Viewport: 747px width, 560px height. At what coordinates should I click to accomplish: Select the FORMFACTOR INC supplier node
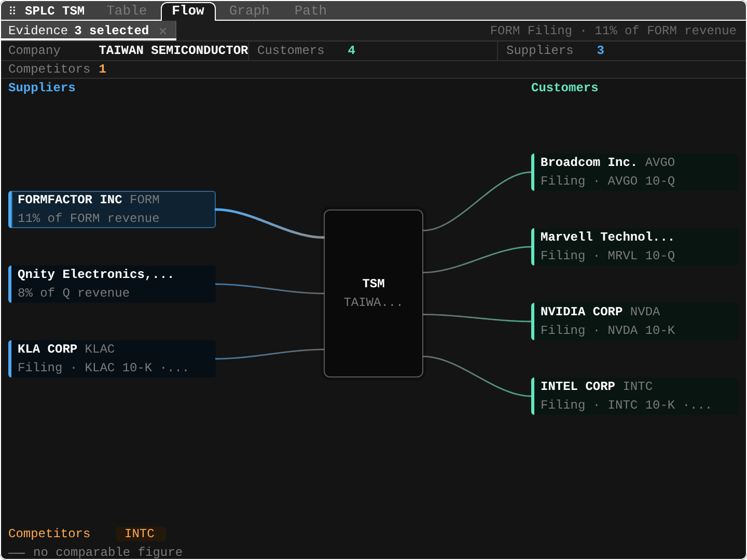tap(112, 209)
